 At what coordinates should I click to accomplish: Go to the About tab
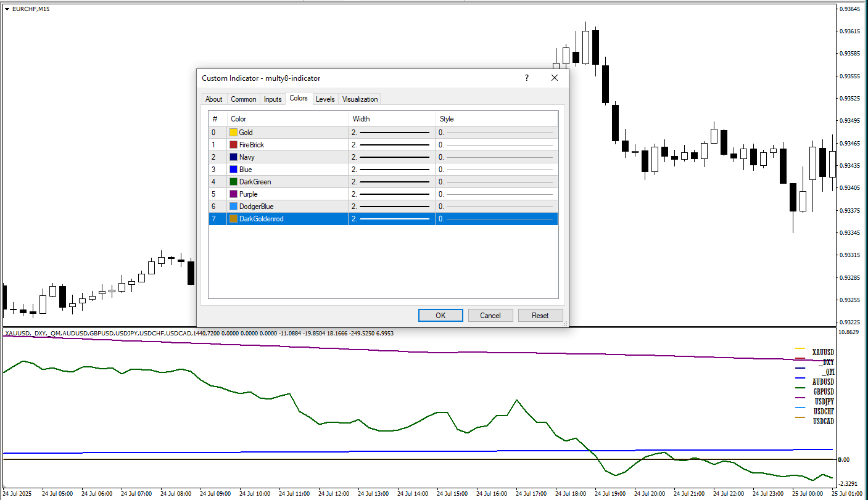(214, 99)
